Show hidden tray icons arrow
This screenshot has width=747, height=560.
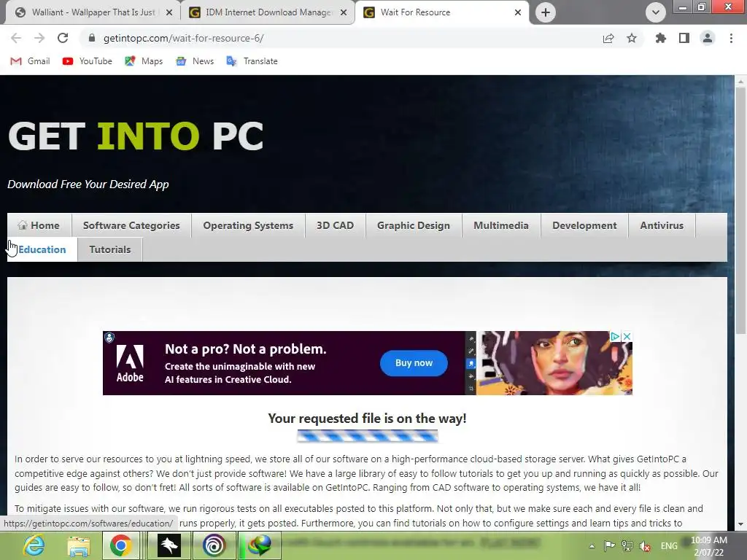592,546
